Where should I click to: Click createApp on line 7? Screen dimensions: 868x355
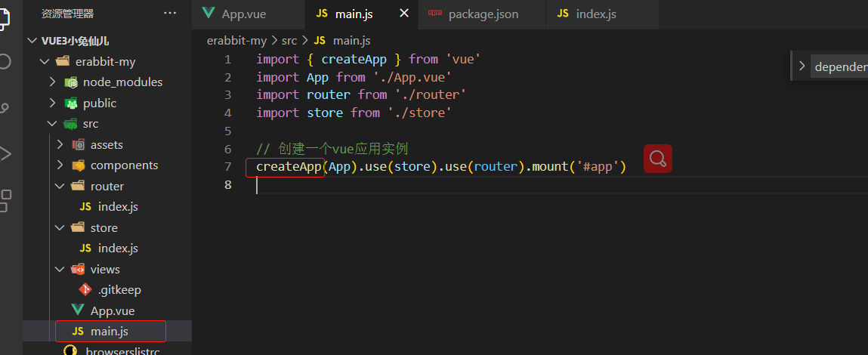pyautogui.click(x=289, y=167)
